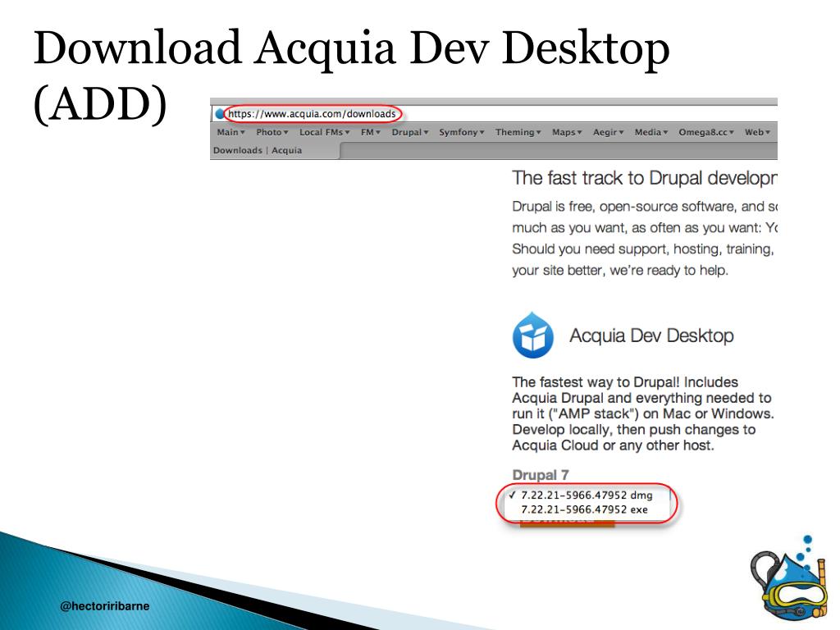Click the Drupal 7 label

click(541, 475)
